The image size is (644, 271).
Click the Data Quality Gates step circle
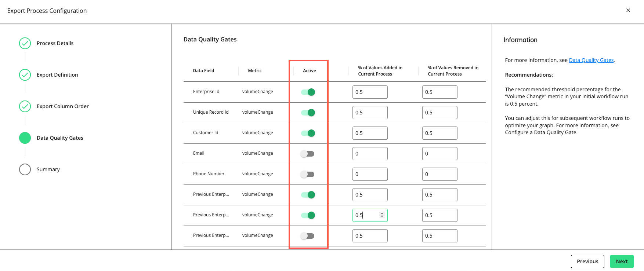tap(25, 138)
